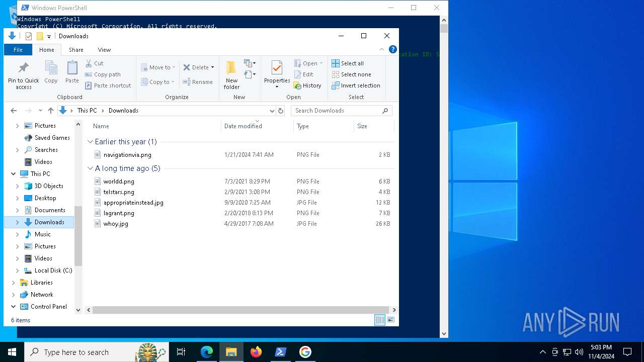Launch Microsoft Edge from taskbar
This screenshot has width=644, height=362.
tap(207, 352)
